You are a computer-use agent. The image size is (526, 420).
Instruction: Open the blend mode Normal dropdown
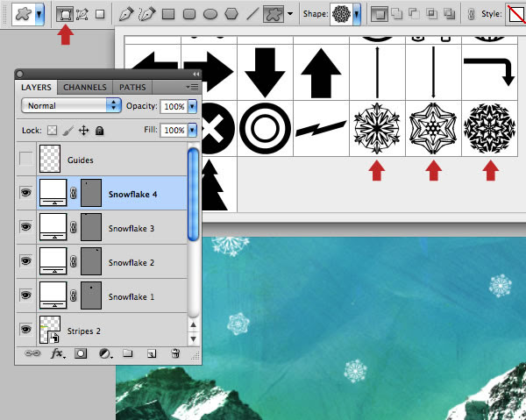tap(71, 106)
